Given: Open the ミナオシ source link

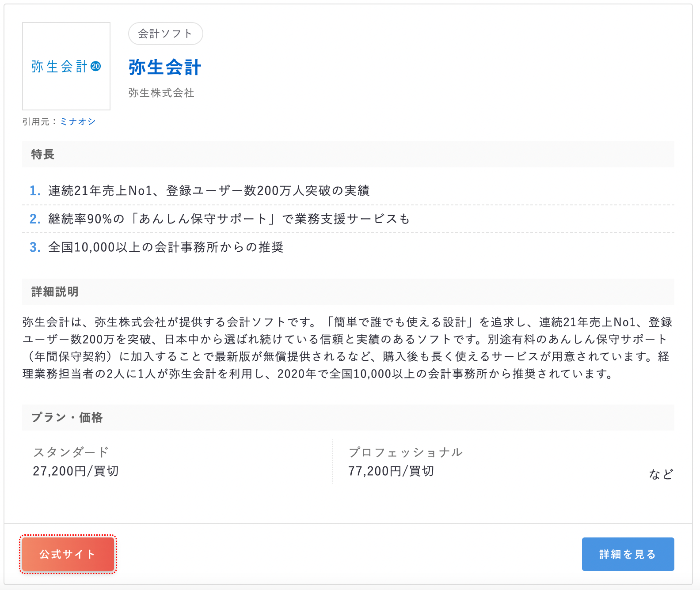Looking at the screenshot, I should tap(78, 121).
